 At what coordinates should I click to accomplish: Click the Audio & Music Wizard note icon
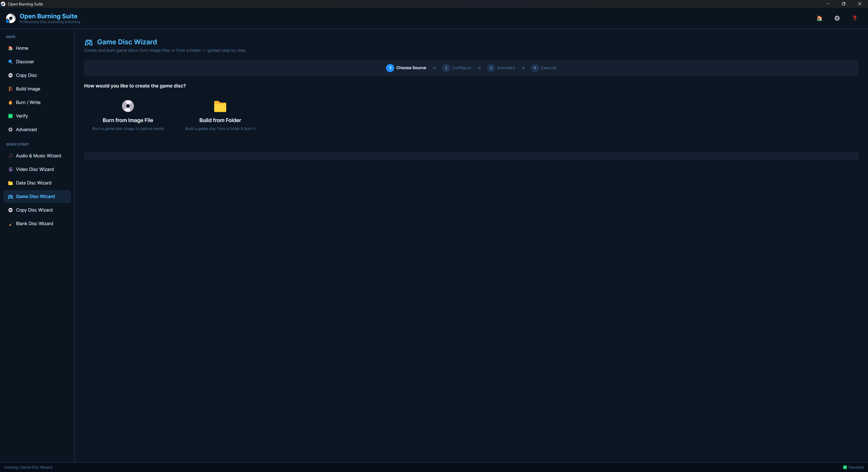coord(10,156)
